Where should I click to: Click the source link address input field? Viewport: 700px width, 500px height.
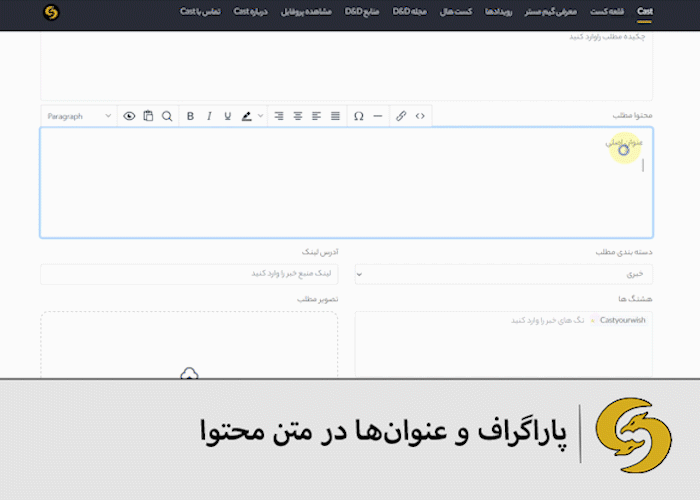point(189,274)
